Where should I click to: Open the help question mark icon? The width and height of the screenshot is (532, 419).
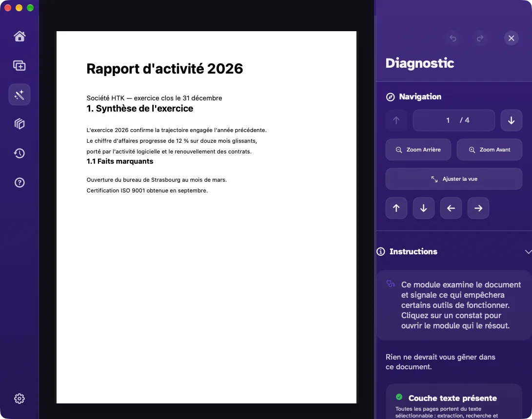pyautogui.click(x=20, y=183)
